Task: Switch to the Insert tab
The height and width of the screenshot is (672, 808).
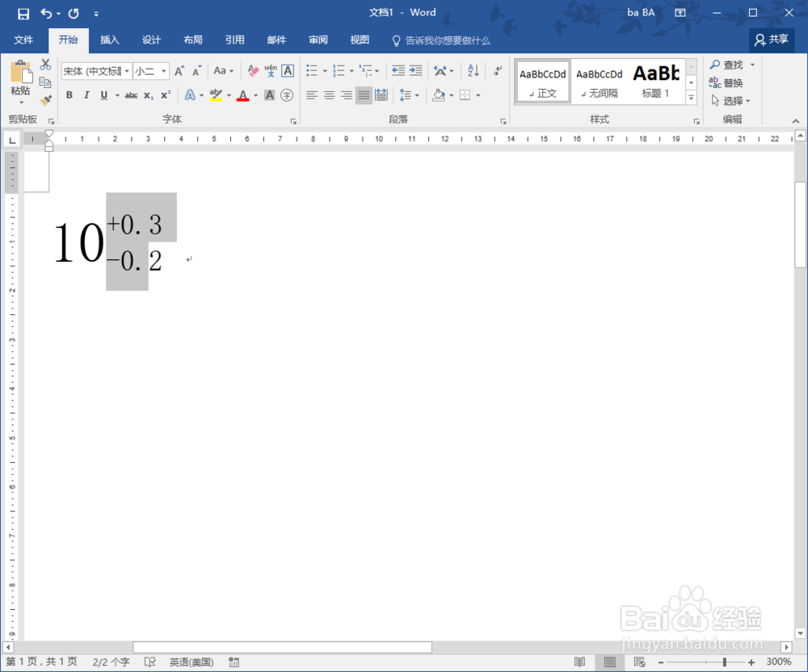Action: (109, 40)
